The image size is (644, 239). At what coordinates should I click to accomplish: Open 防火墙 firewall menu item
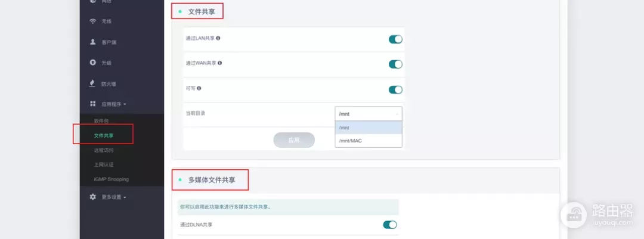pos(109,84)
